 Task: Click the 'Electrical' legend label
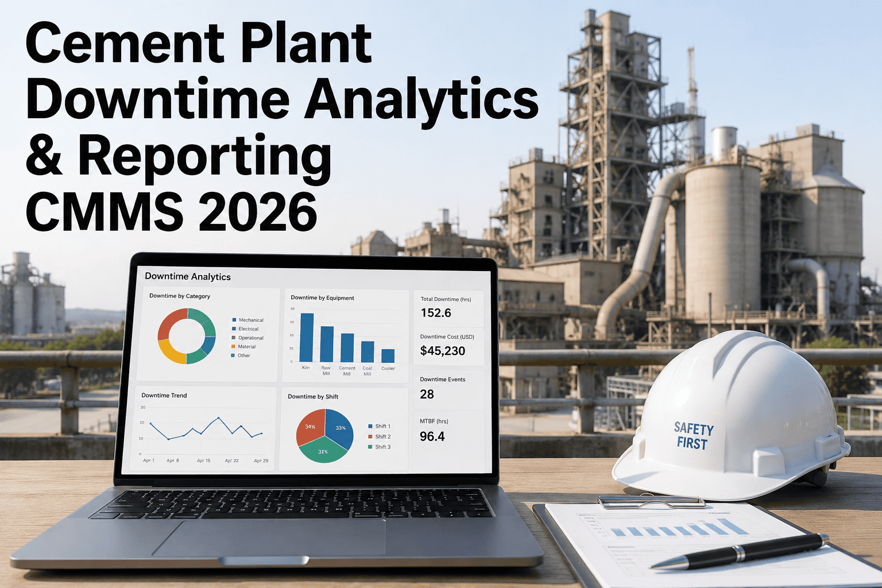[x=249, y=329]
